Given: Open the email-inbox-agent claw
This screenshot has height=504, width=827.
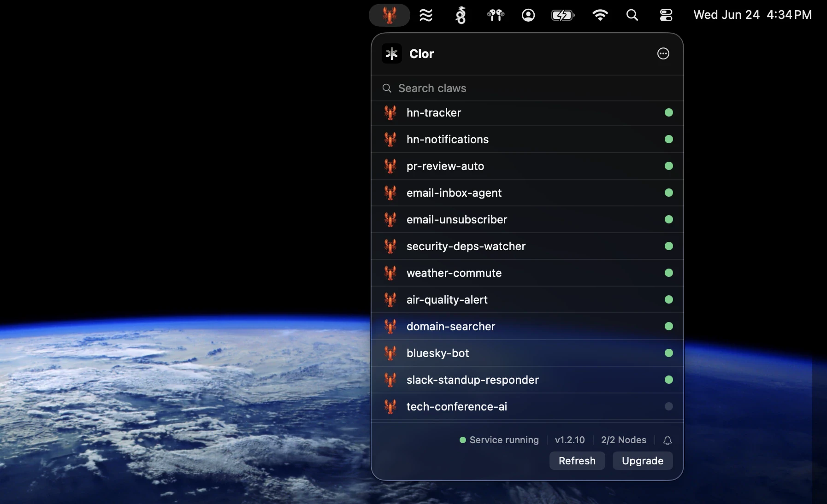Looking at the screenshot, I should point(527,193).
